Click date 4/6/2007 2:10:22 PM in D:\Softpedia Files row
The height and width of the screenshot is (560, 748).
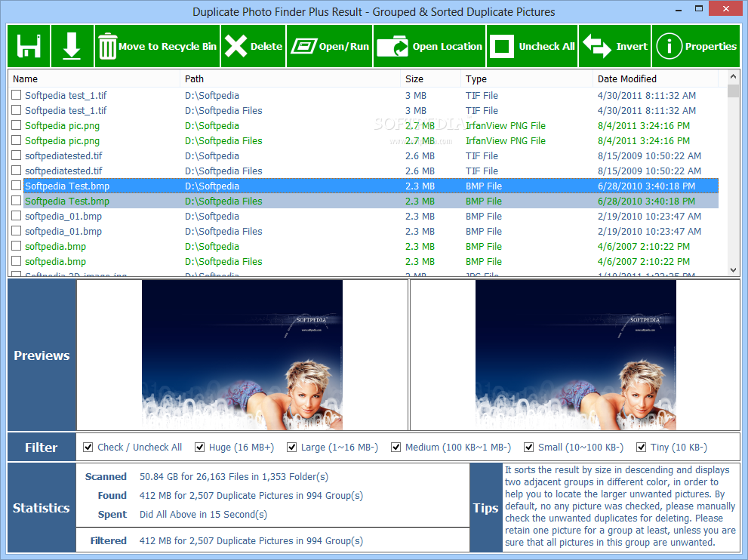pos(644,261)
